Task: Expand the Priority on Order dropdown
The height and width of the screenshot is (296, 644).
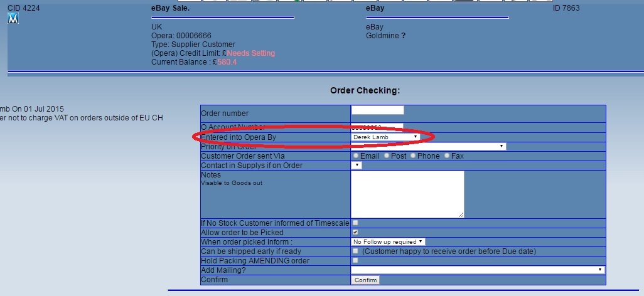Action: 428,146
